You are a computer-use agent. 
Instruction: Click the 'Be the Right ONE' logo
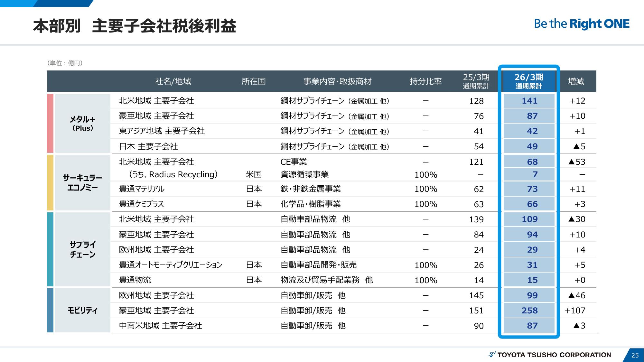tap(582, 24)
